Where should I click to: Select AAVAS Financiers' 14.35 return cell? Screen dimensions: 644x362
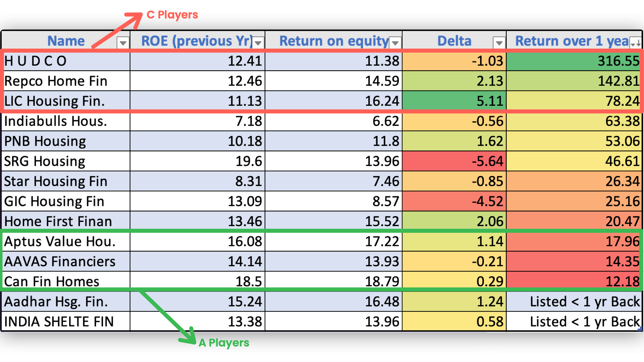pos(574,261)
